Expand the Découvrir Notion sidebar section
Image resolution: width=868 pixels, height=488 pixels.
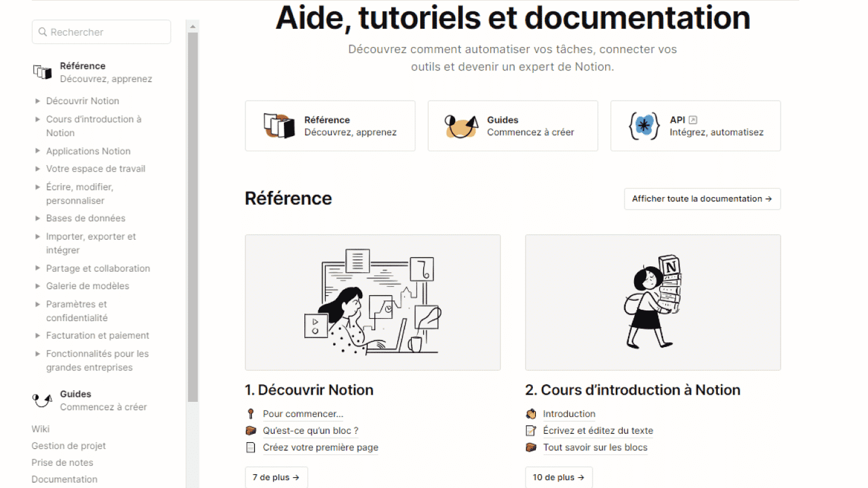point(38,101)
